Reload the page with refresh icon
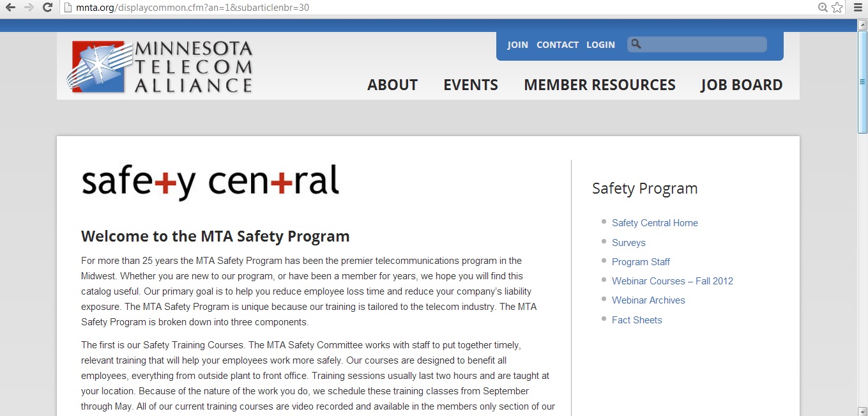The image size is (868, 416). click(x=47, y=8)
